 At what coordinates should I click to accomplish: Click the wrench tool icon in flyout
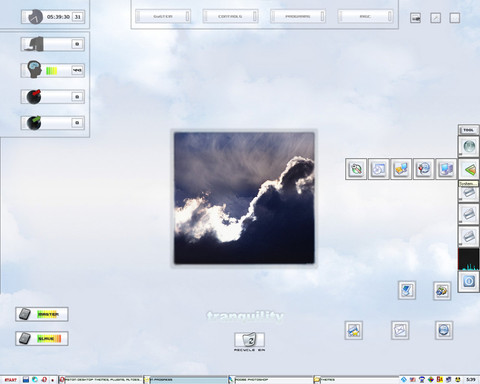(356, 169)
